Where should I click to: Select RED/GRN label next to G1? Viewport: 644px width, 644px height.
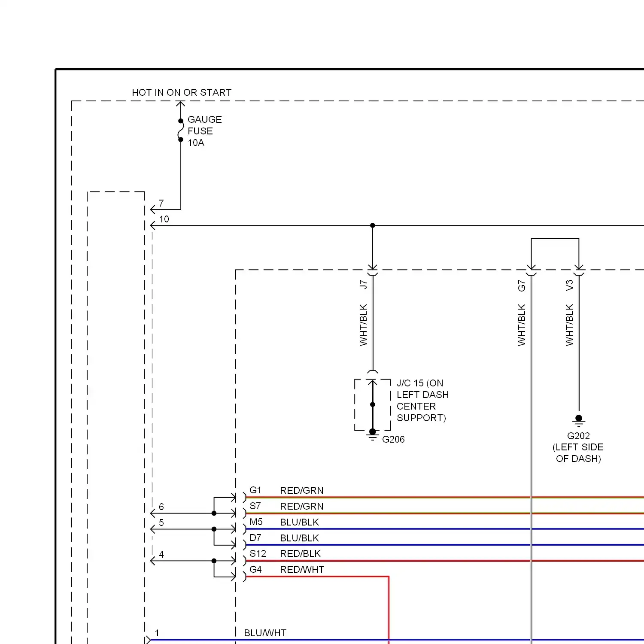pyautogui.click(x=301, y=490)
